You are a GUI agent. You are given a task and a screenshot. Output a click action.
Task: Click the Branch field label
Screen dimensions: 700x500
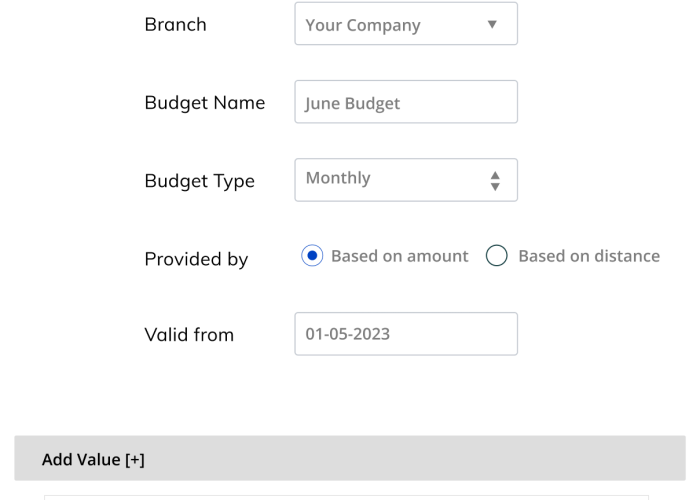click(x=175, y=25)
